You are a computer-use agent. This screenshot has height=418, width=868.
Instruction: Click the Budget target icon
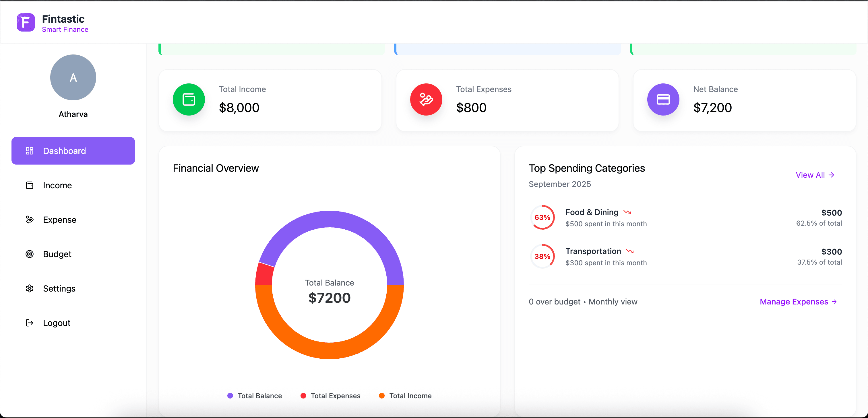[30, 254]
